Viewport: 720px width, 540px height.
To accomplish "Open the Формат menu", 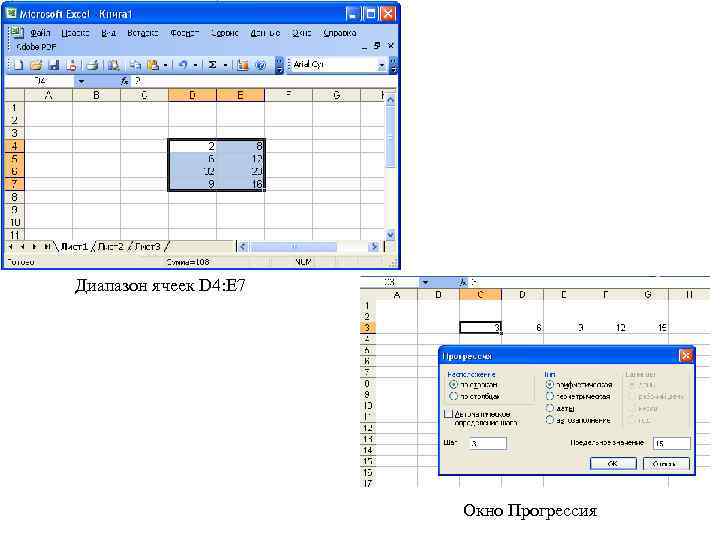I will [x=185, y=33].
